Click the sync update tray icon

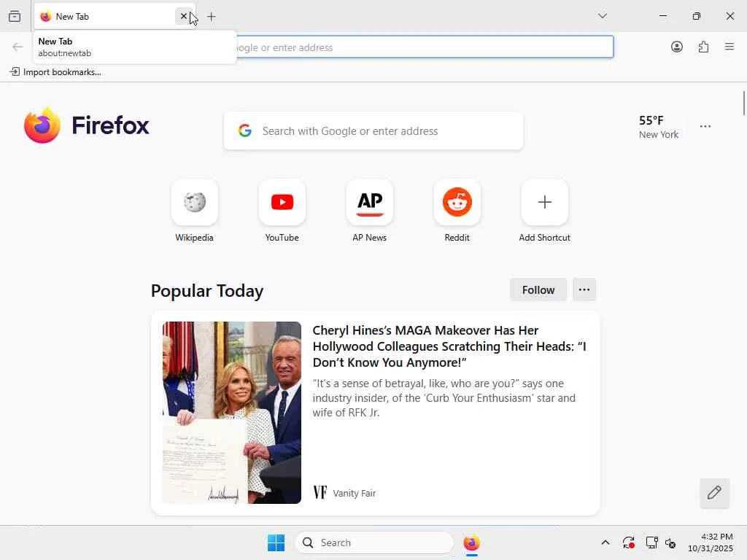tap(628, 542)
